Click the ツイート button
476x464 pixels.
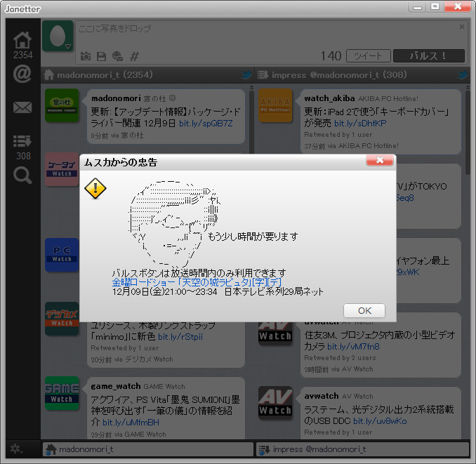(368, 56)
